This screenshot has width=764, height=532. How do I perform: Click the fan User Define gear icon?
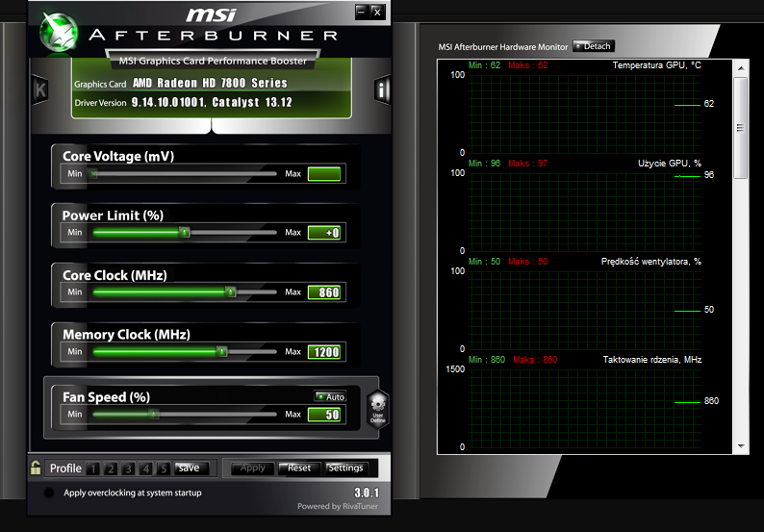point(378,408)
